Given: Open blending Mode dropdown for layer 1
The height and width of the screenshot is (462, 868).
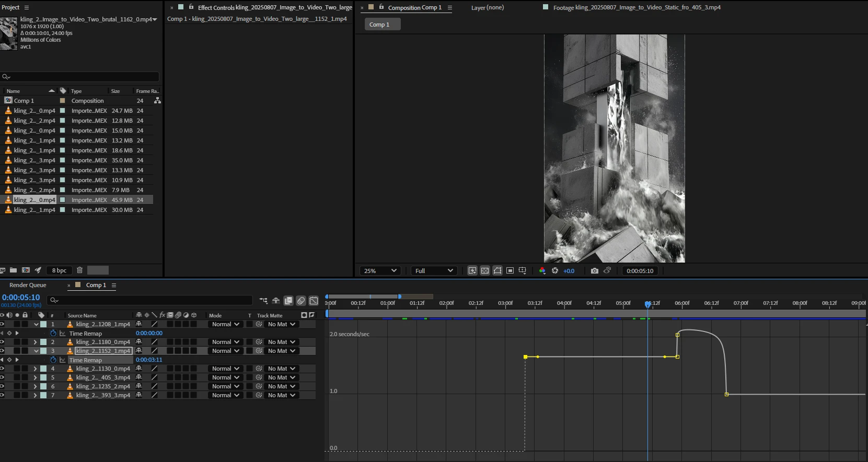Looking at the screenshot, I should [226, 324].
